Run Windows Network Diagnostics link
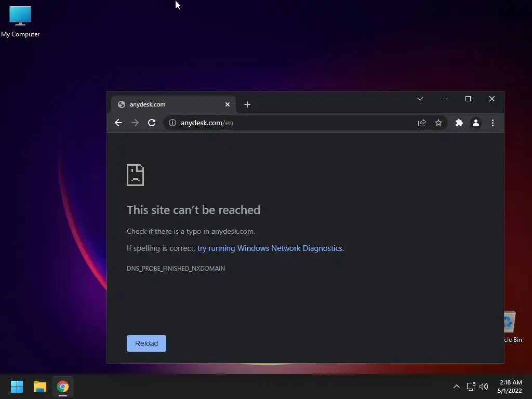Image resolution: width=532 pixels, height=399 pixels. pyautogui.click(x=270, y=248)
